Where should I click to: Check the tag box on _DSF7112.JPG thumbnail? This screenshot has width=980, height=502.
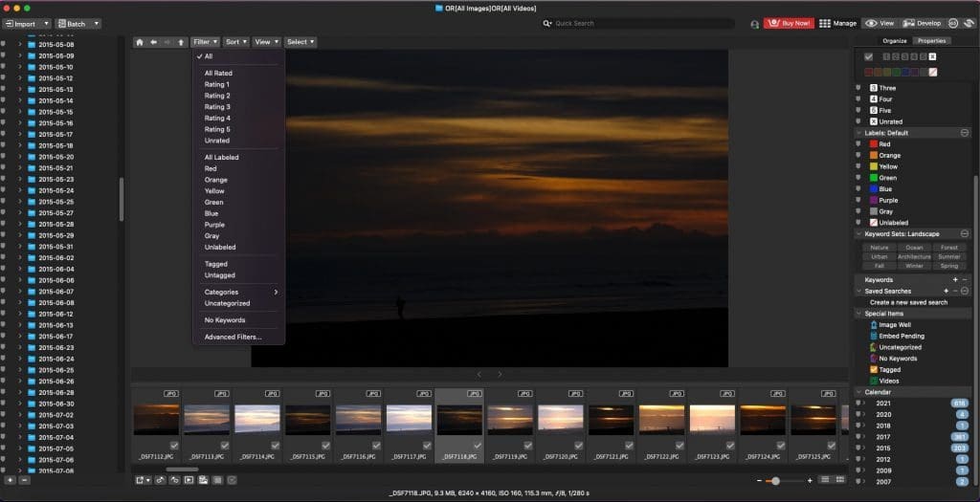pos(173,446)
